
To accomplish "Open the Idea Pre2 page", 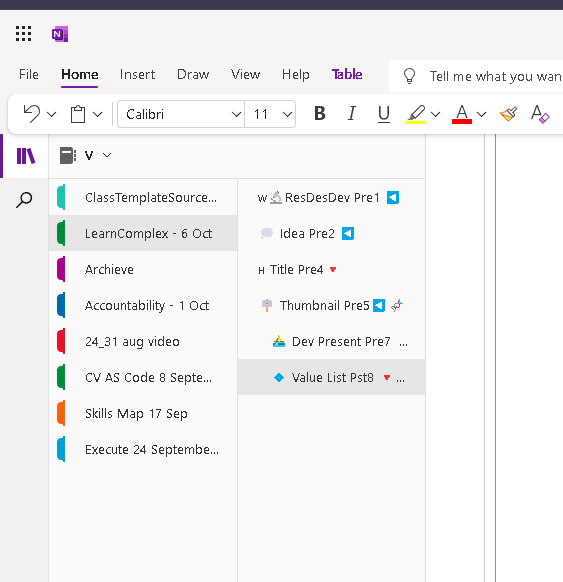I will tap(331, 233).
